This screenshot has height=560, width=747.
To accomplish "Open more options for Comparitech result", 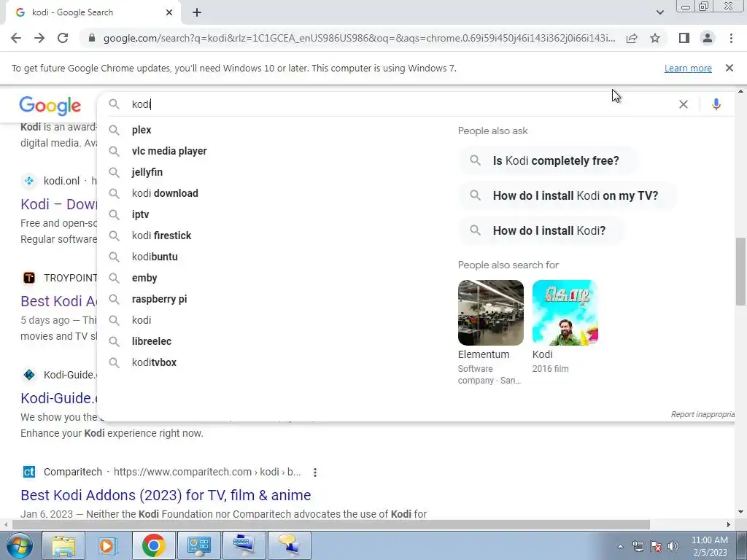I will pyautogui.click(x=315, y=472).
